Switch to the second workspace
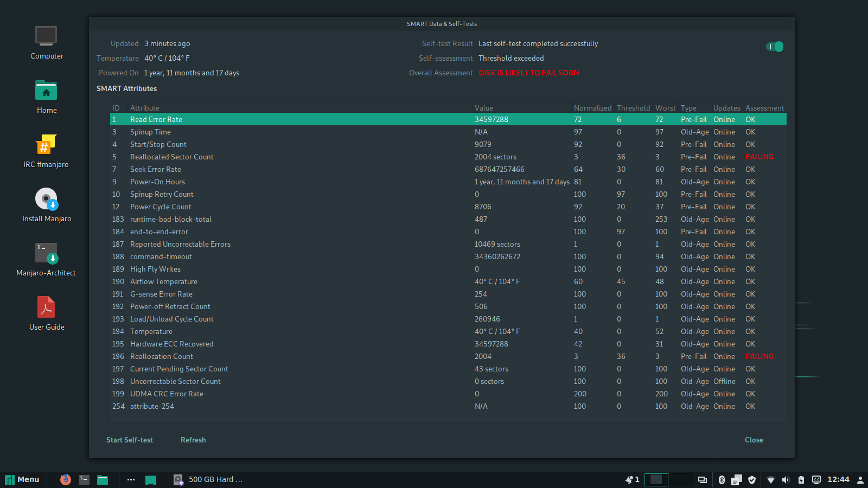This screenshot has width=868, height=488. pyautogui.click(x=680, y=479)
